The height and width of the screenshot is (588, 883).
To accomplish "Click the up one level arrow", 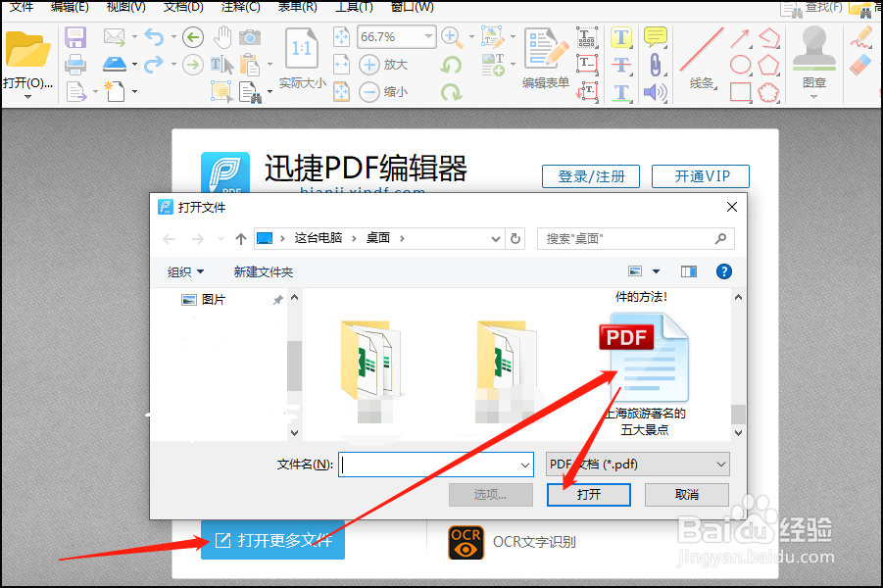I will (x=241, y=239).
